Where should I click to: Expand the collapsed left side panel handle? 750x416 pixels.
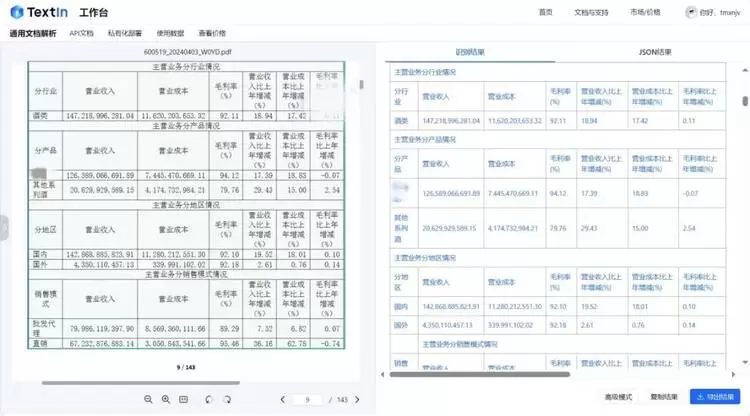[4, 228]
